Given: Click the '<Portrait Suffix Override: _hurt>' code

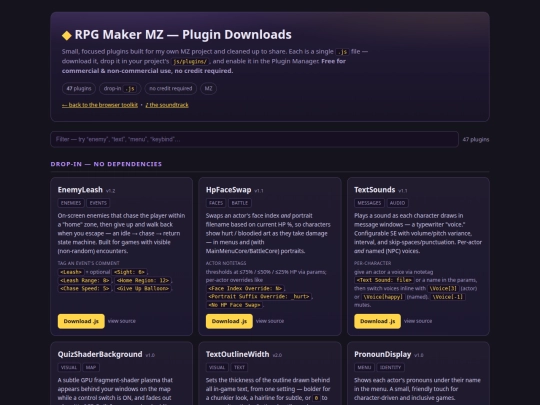Looking at the screenshot, I should pyautogui.click(x=259, y=297).
